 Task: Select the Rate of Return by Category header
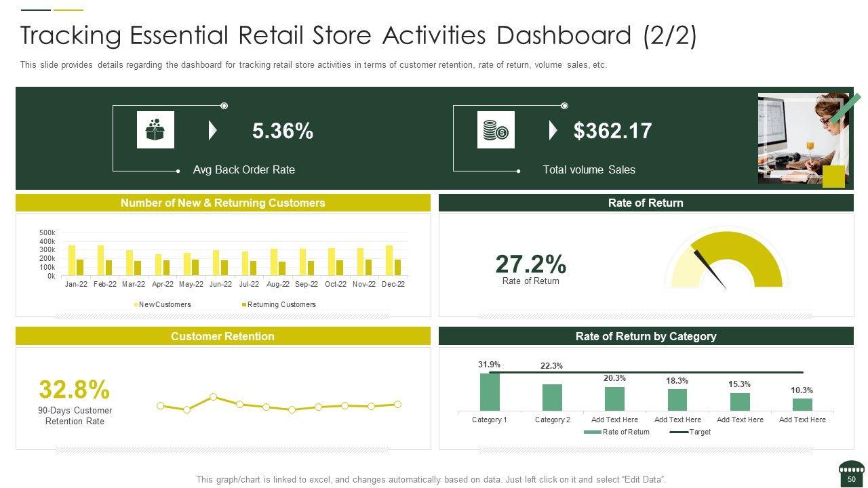click(x=646, y=336)
